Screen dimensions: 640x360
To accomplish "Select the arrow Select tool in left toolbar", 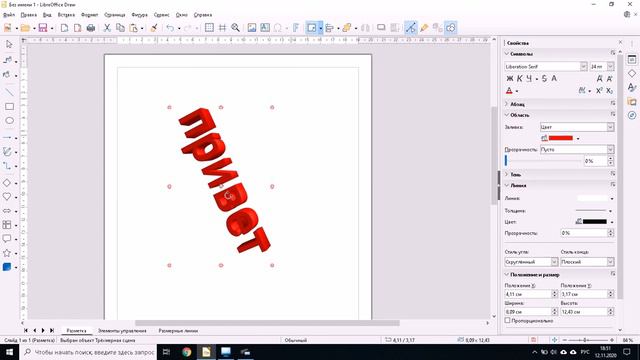I will pos(9,44).
